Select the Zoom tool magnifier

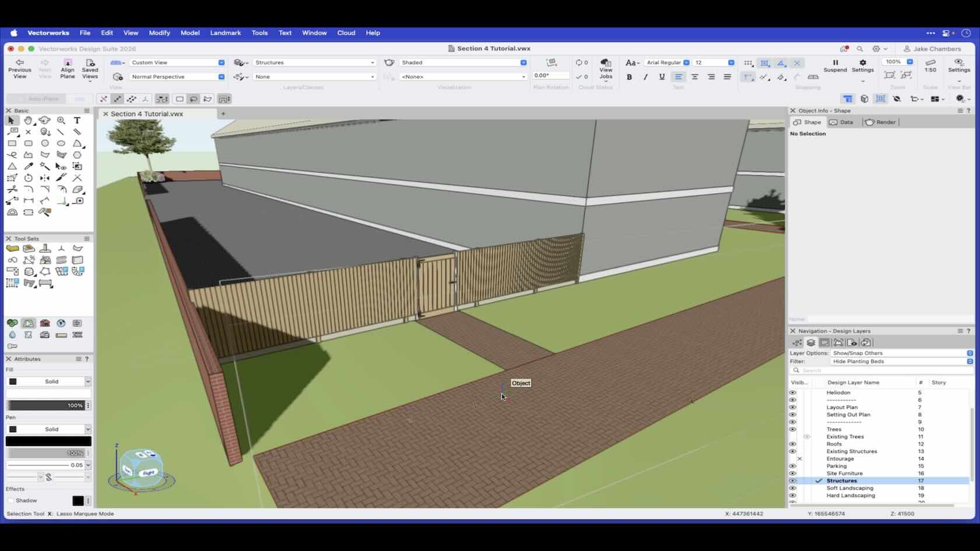click(x=61, y=120)
